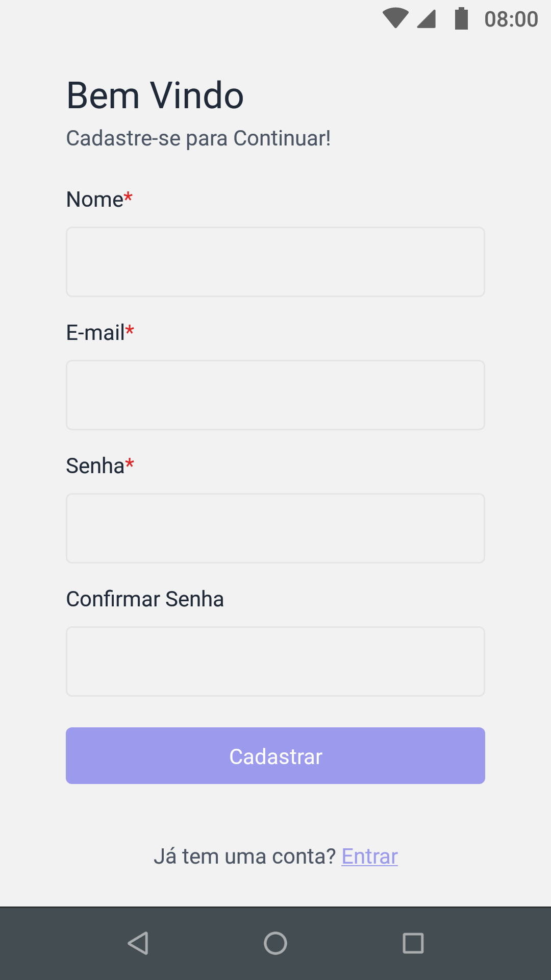Tap the Confirmar Senha label
This screenshot has width=551, height=980.
click(x=145, y=599)
